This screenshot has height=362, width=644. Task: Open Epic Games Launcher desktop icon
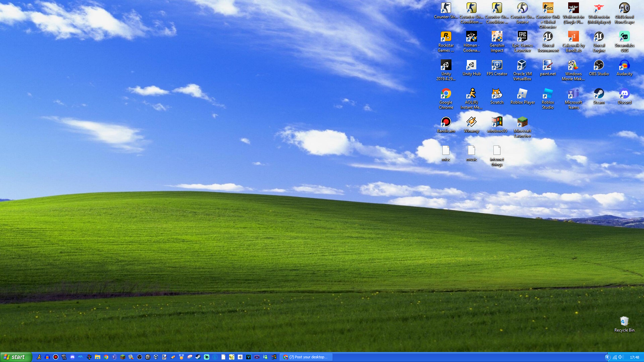522,42
